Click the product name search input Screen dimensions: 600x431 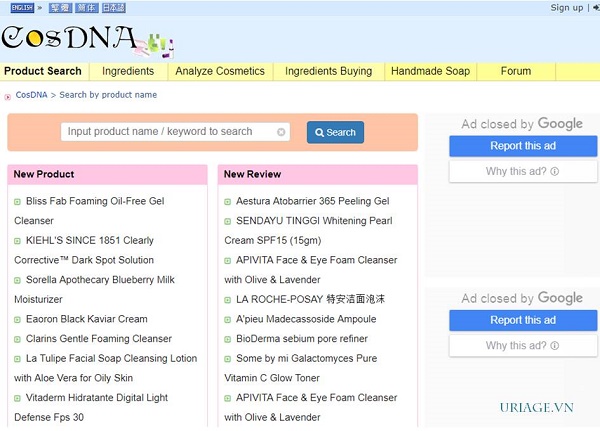pyautogui.click(x=168, y=132)
